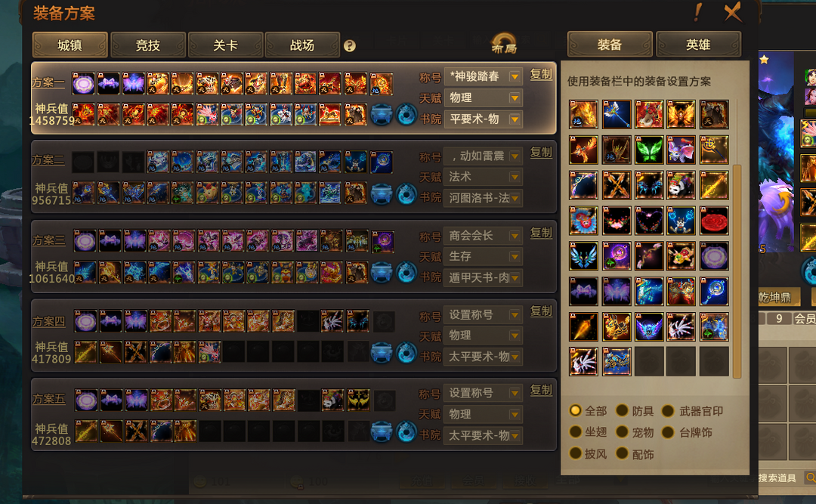Click the 方案五 plan label
The width and height of the screenshot is (816, 504).
tap(49, 400)
